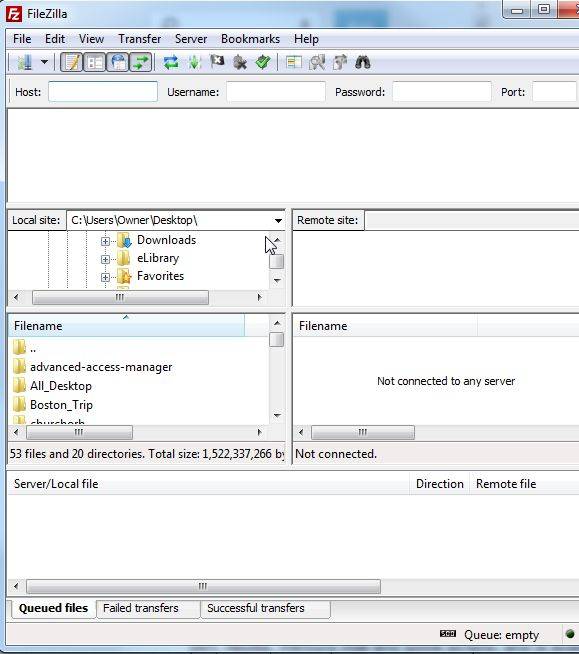Click local file list scroll down arrow
Viewport: 579px width, 654px height.
pyautogui.click(x=277, y=415)
